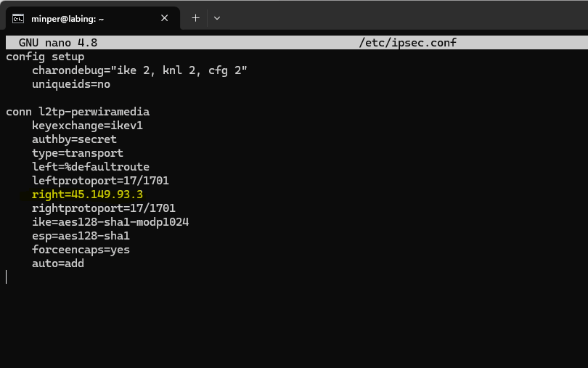Open a new terminal tab
Screen dimensions: 588x368
[x=195, y=18]
